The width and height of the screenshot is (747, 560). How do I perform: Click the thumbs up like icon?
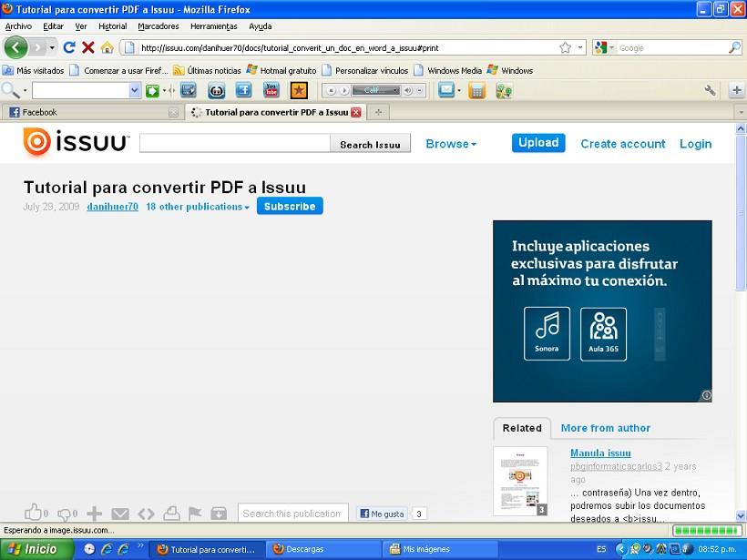[34, 513]
